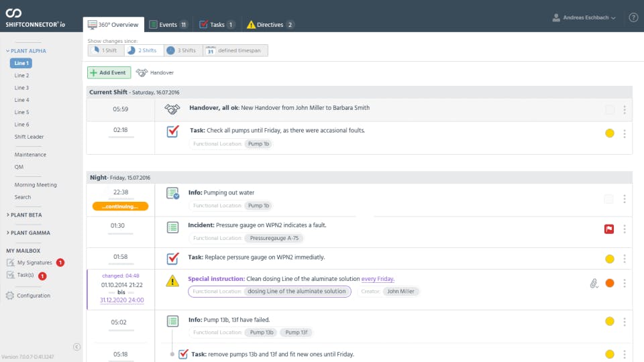Open QM in the sidebar

click(19, 167)
